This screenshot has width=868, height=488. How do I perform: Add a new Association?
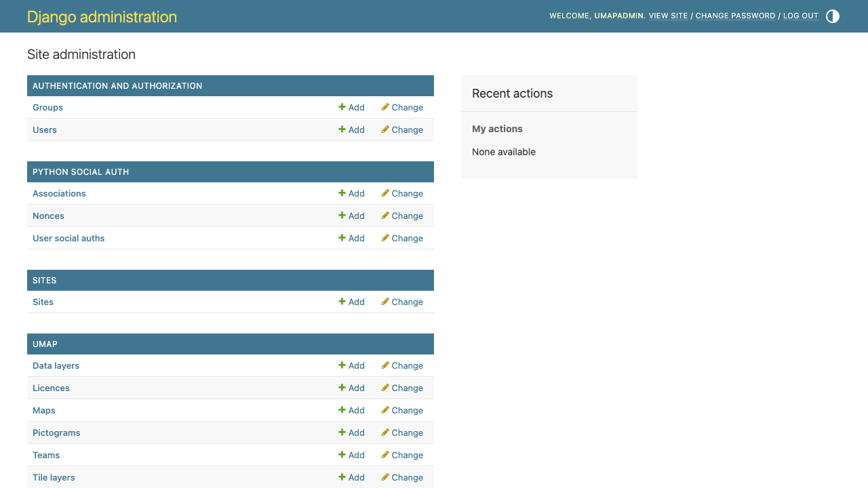click(x=352, y=193)
